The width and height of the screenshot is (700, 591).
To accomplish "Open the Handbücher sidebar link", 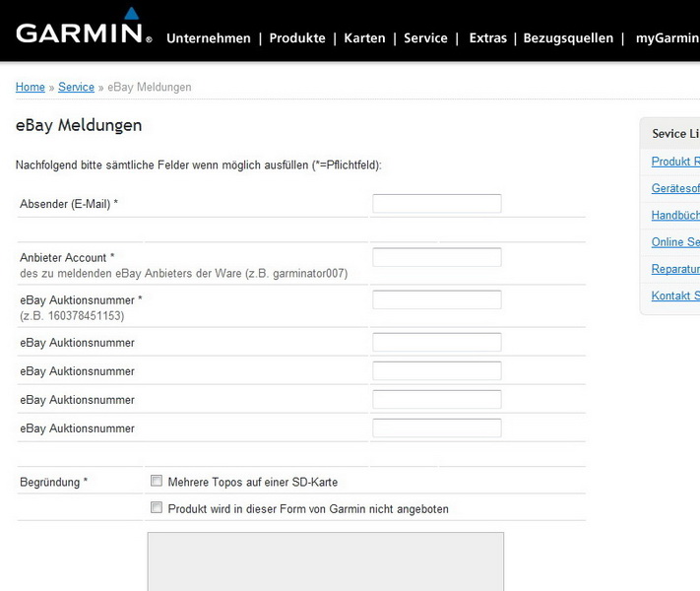I will (675, 215).
